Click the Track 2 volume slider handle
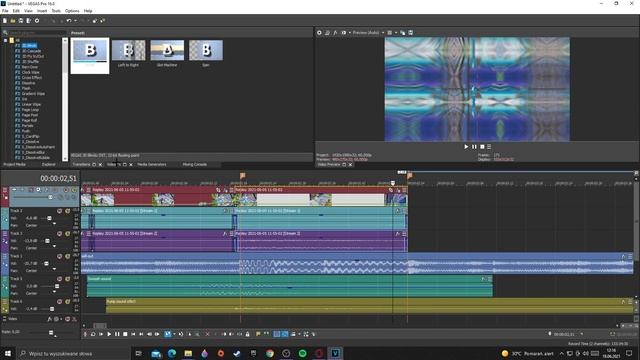 [x=49, y=218]
